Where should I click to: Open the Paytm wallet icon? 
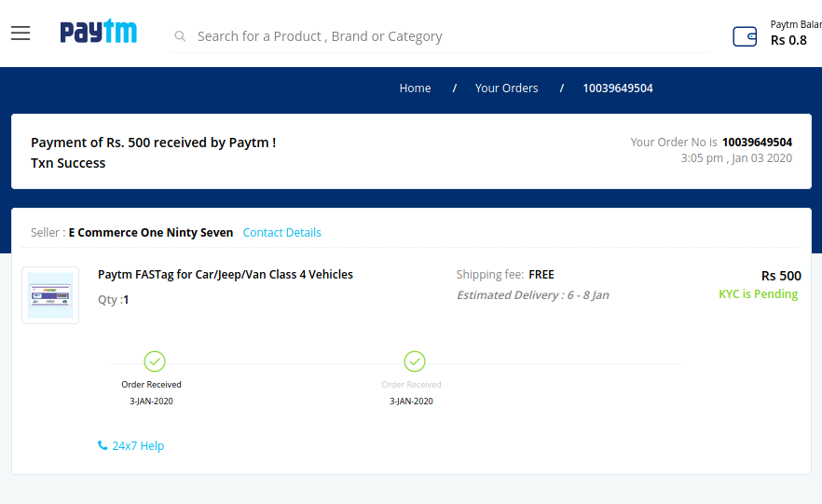[745, 36]
